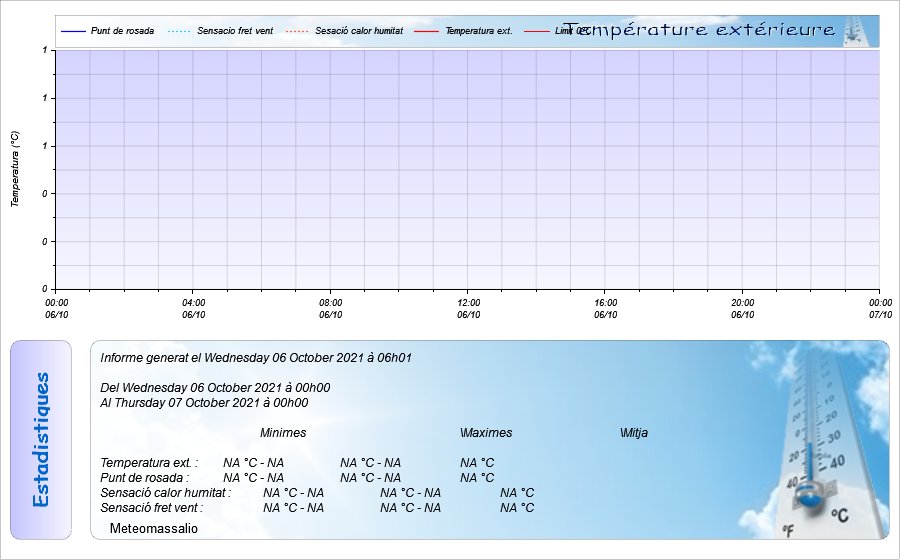This screenshot has height=560, width=900.
Task: Select the Sensacio fret vent legend entry
Action: (x=221, y=31)
